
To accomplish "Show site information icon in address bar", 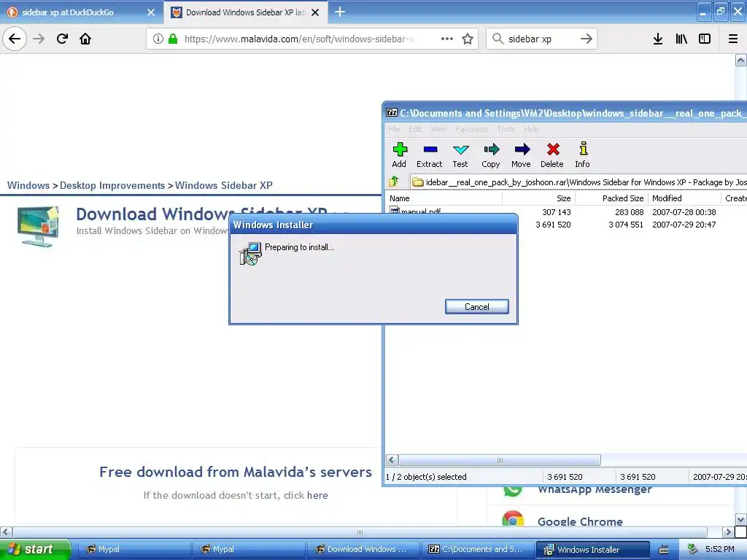I will [x=158, y=39].
